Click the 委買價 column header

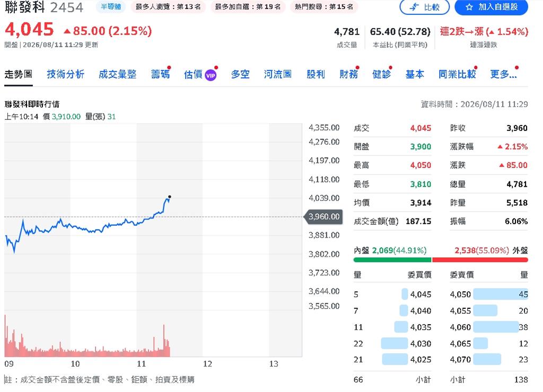tap(419, 275)
